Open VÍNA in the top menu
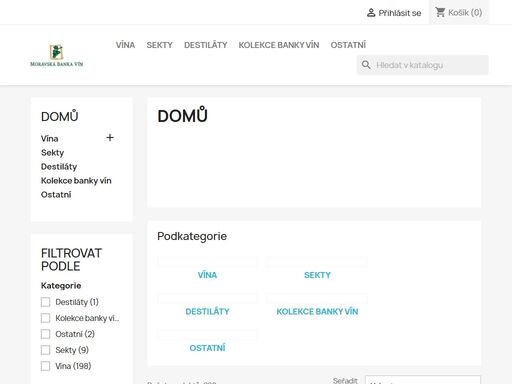 125,45
